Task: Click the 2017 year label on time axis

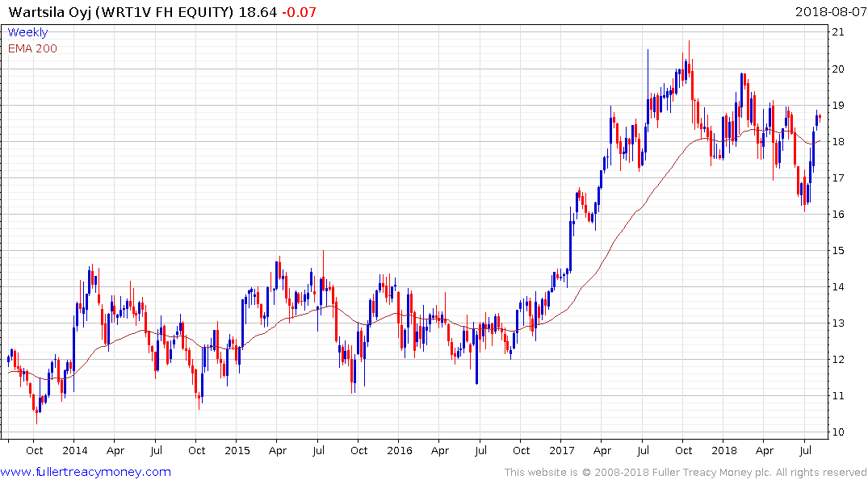Action: (562, 451)
